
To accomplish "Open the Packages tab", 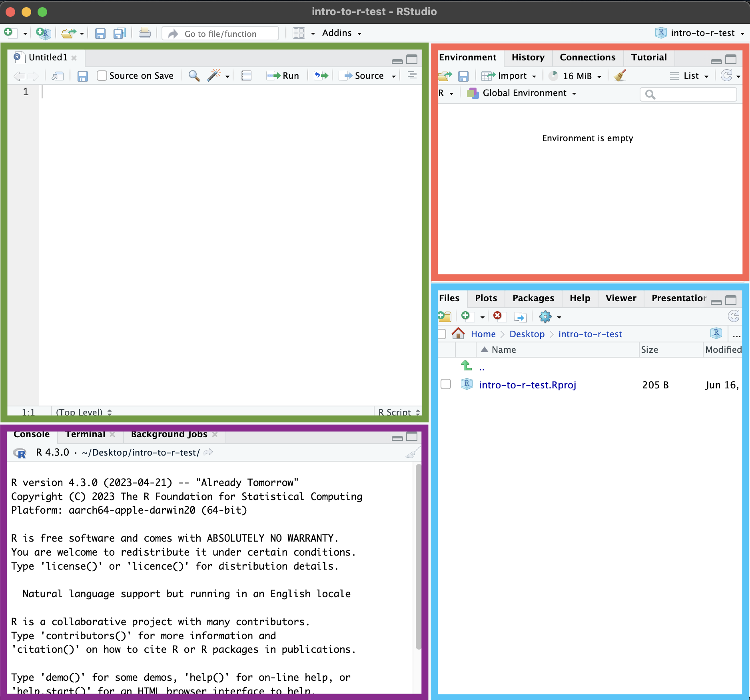I will (x=533, y=298).
